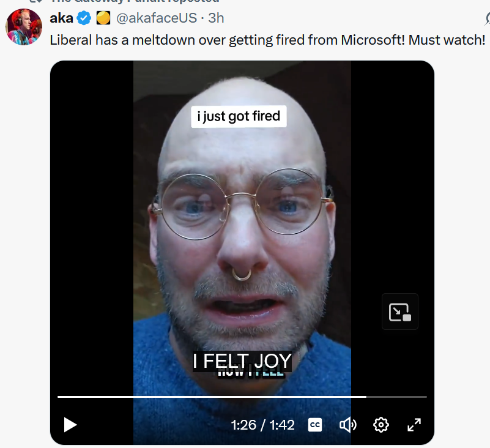Click the @akafaceUS handle
This screenshot has height=448, width=490.
157,18
